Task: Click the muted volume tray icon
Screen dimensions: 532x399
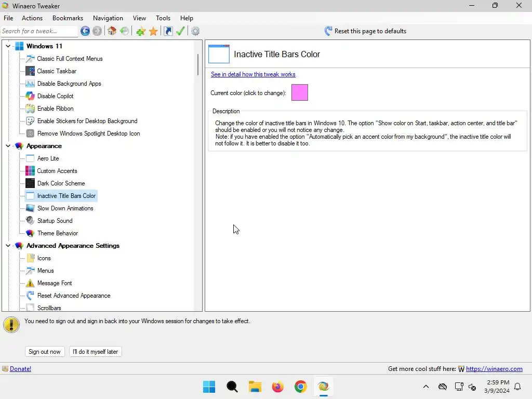Action: (x=472, y=387)
